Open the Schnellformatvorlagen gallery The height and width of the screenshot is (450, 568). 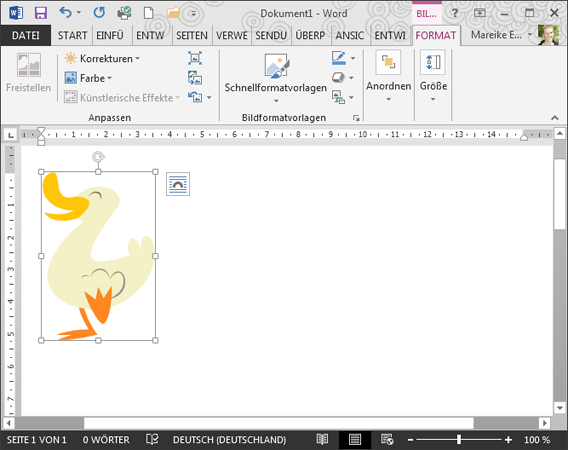(x=276, y=78)
